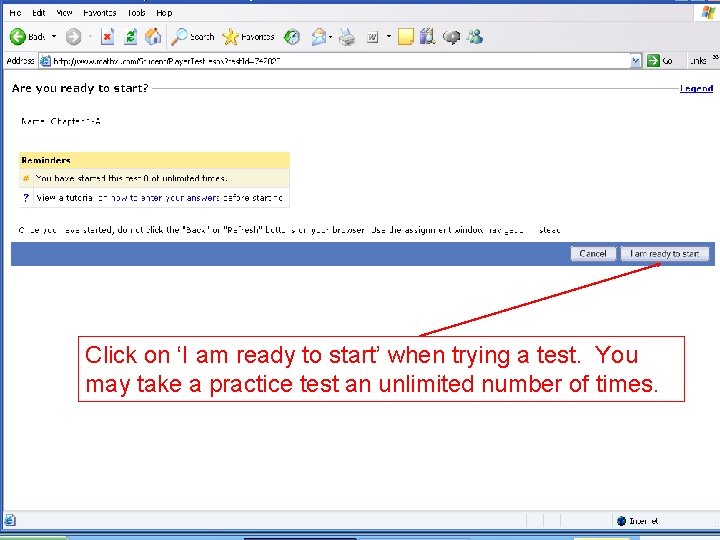This screenshot has width=720, height=540.
Task: Open the Help menu
Action: click(x=164, y=13)
